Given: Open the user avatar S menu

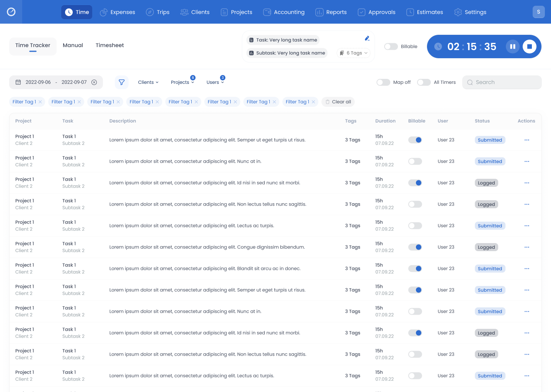Looking at the screenshot, I should (x=538, y=12).
